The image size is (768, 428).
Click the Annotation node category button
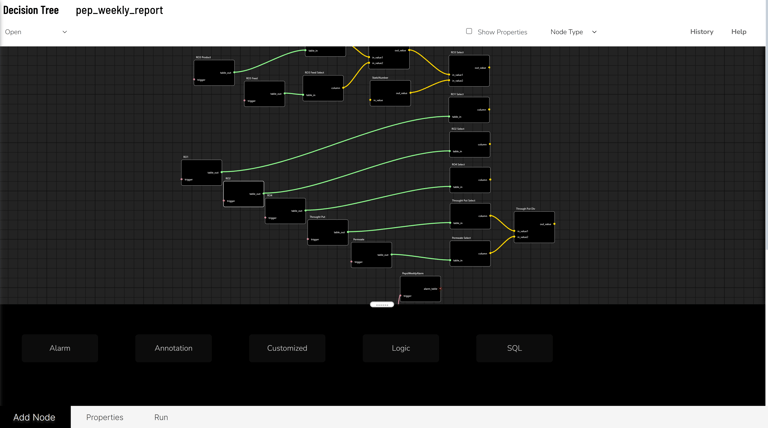tap(173, 348)
